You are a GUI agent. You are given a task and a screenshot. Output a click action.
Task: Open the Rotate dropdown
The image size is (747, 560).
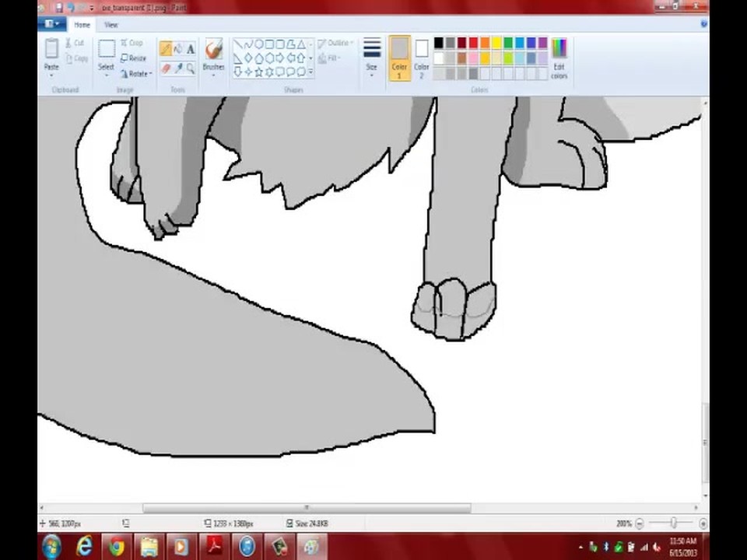point(136,74)
